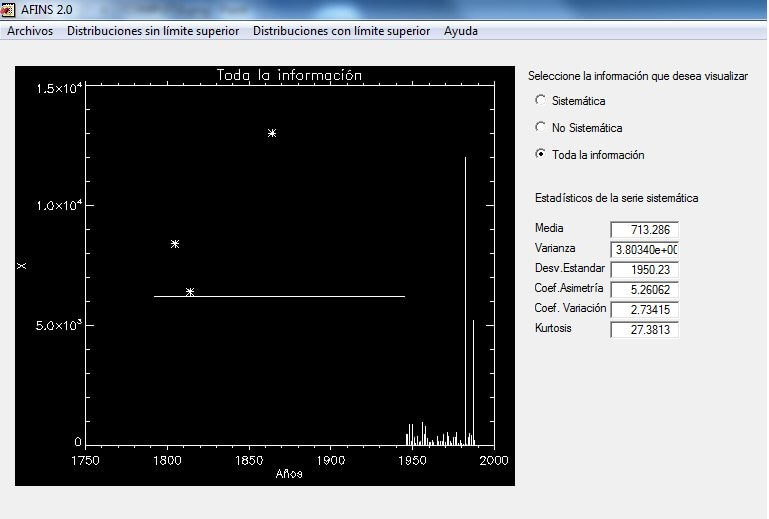Click the Años x-axis label
This screenshot has width=769, height=519.
[289, 473]
